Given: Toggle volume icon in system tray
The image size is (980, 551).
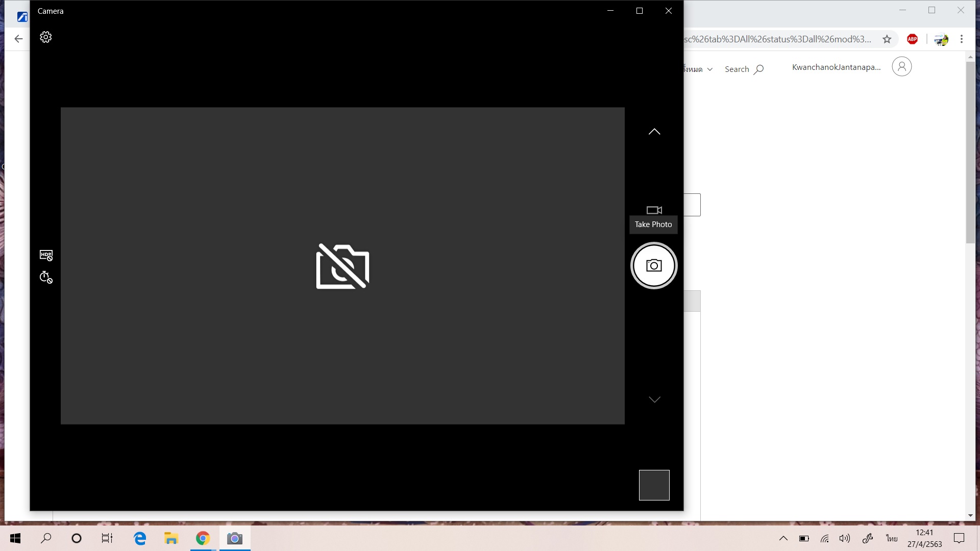Looking at the screenshot, I should coord(845,538).
